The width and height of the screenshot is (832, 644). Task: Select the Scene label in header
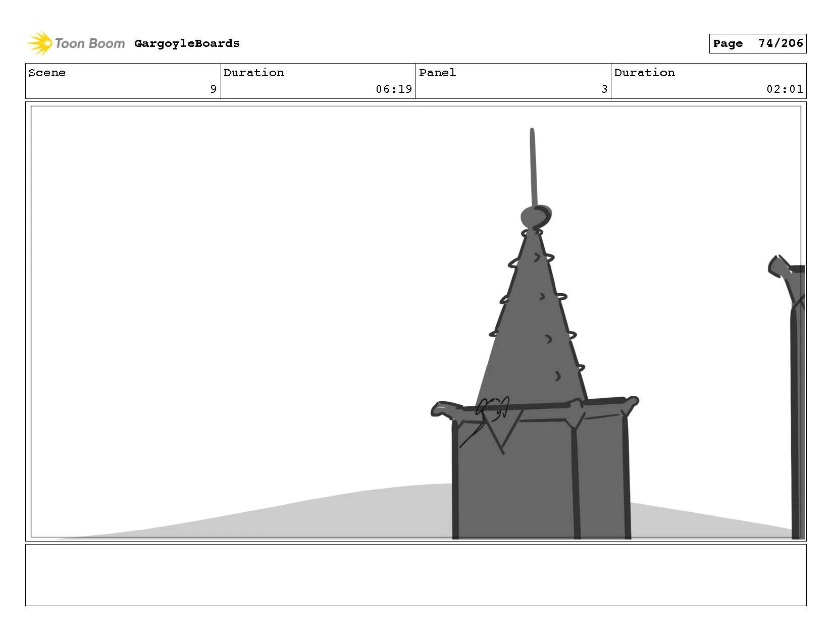click(x=47, y=73)
